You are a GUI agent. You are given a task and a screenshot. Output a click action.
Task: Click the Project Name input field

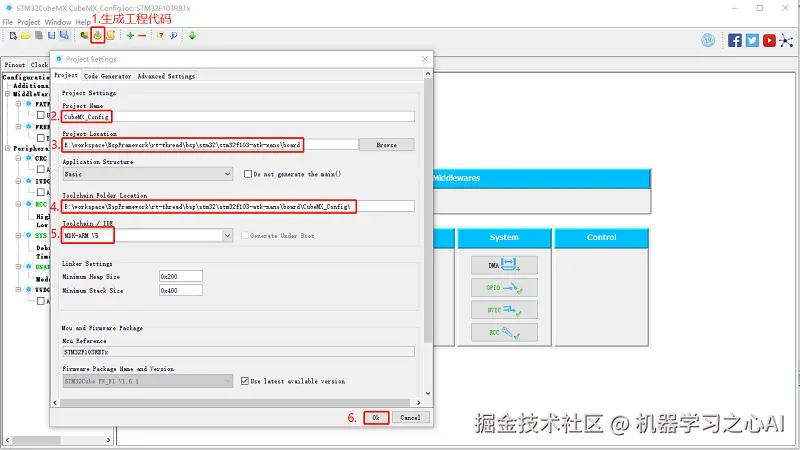click(238, 117)
